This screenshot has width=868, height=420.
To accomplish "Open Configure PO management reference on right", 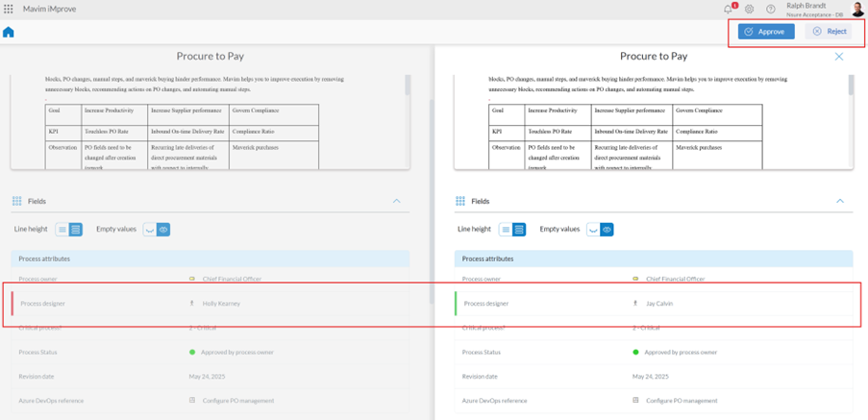I will tap(682, 401).
